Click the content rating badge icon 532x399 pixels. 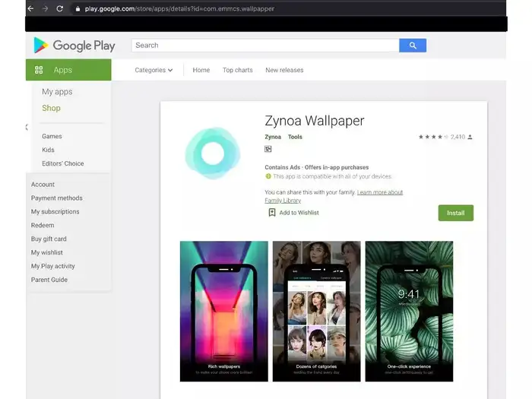click(x=268, y=150)
